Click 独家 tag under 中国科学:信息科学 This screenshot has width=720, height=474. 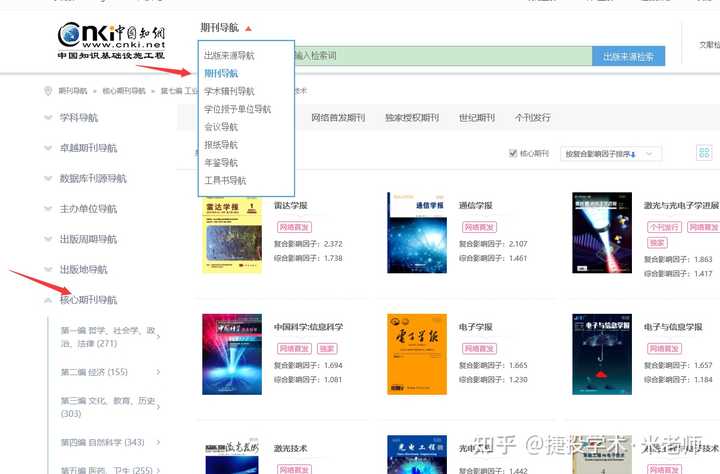(327, 349)
